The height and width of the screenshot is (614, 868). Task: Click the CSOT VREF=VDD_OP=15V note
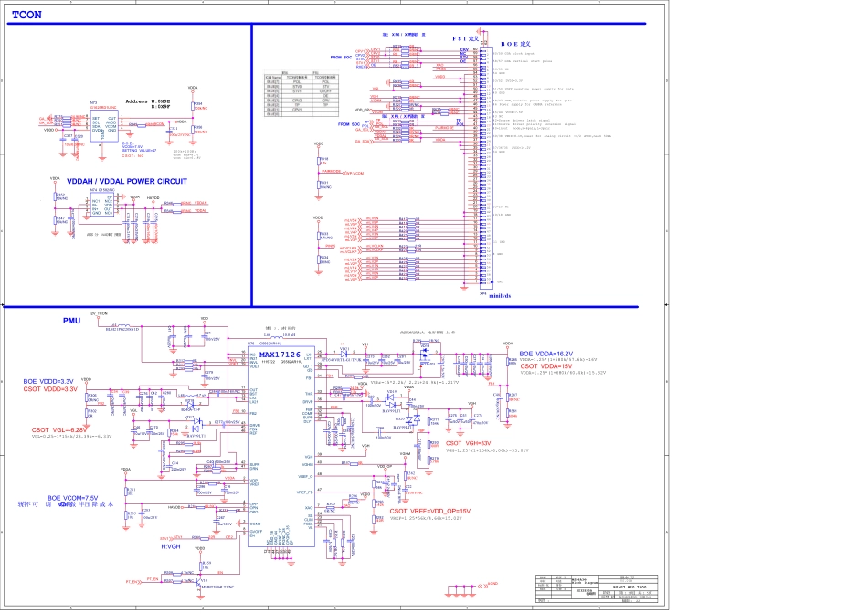coord(429,511)
